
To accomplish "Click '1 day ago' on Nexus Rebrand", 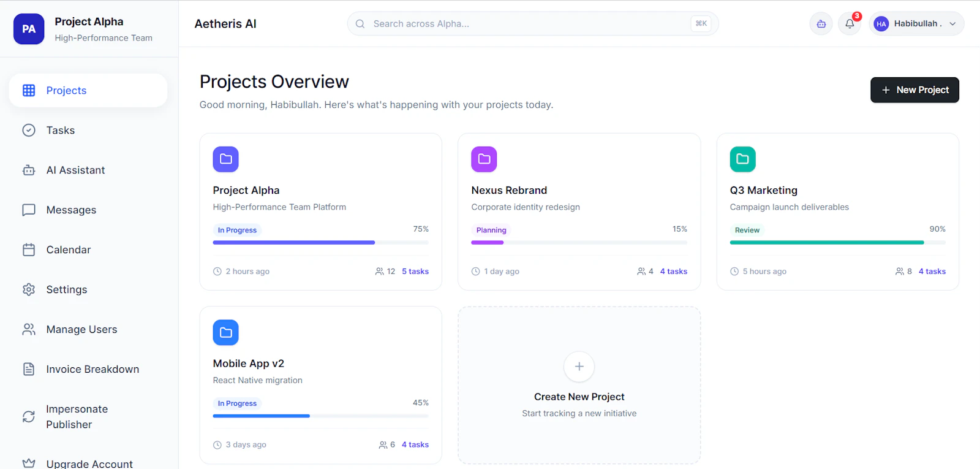I will click(502, 272).
